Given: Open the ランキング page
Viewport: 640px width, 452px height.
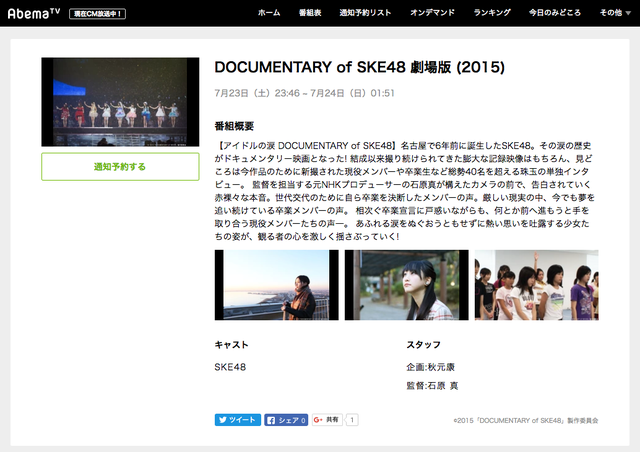Looking at the screenshot, I should [492, 13].
